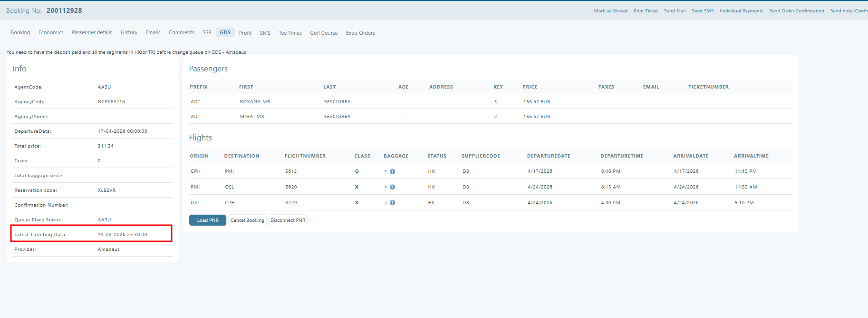Click the Send Mail link

(675, 11)
